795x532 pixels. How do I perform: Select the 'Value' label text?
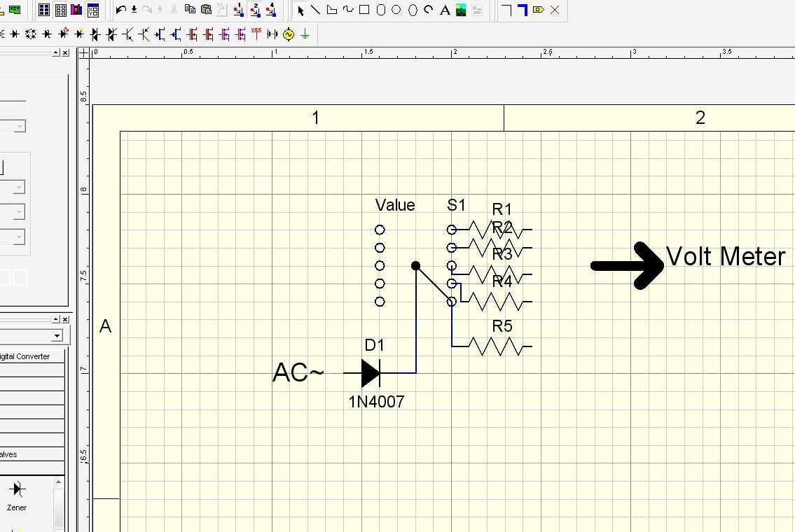(x=395, y=205)
